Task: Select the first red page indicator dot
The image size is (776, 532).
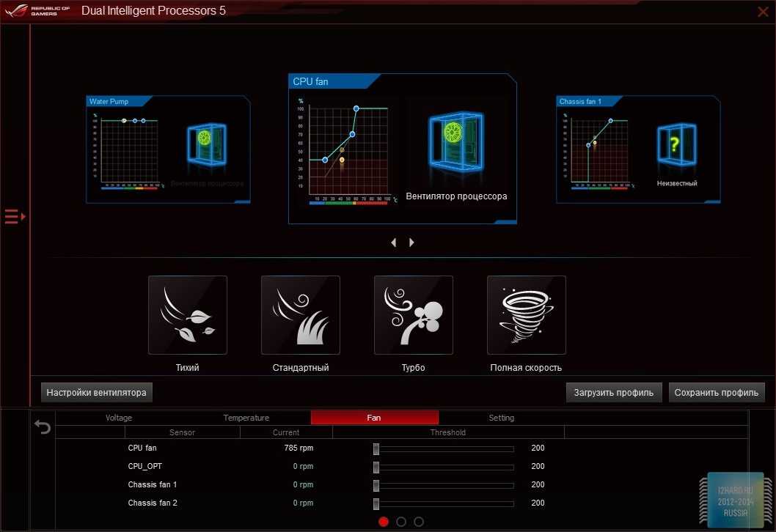Action: click(384, 522)
